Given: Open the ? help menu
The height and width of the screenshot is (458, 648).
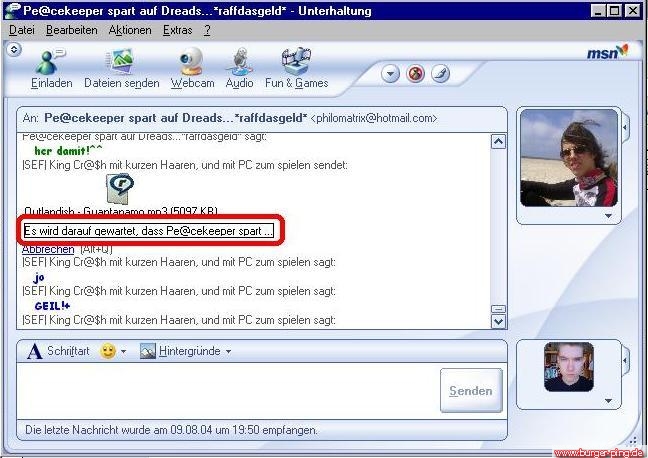Looking at the screenshot, I should pyautogui.click(x=207, y=30).
